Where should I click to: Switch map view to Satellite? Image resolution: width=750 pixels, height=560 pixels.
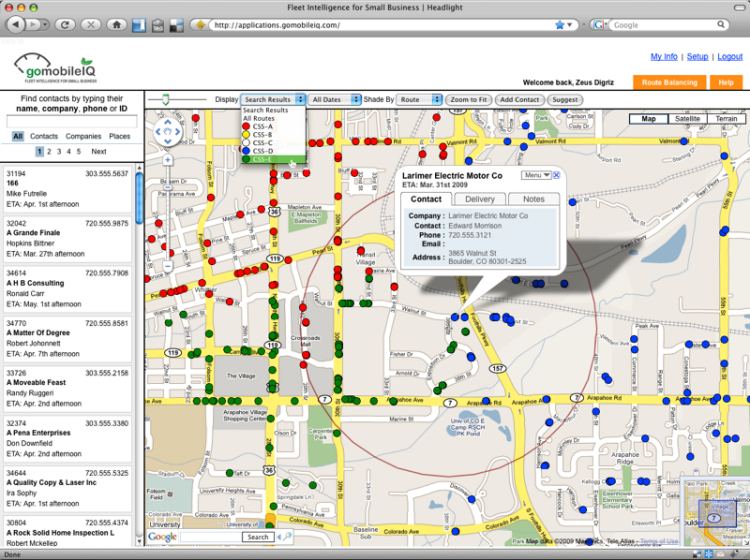(x=687, y=119)
